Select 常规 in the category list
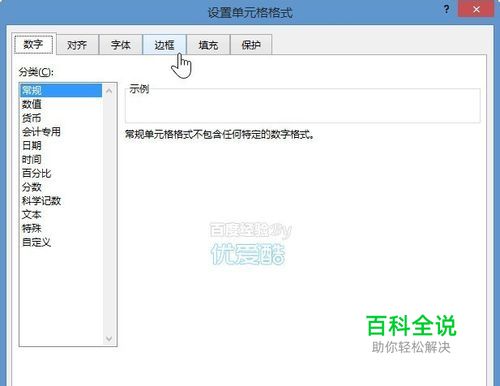The image size is (500, 386). pyautogui.click(x=61, y=90)
